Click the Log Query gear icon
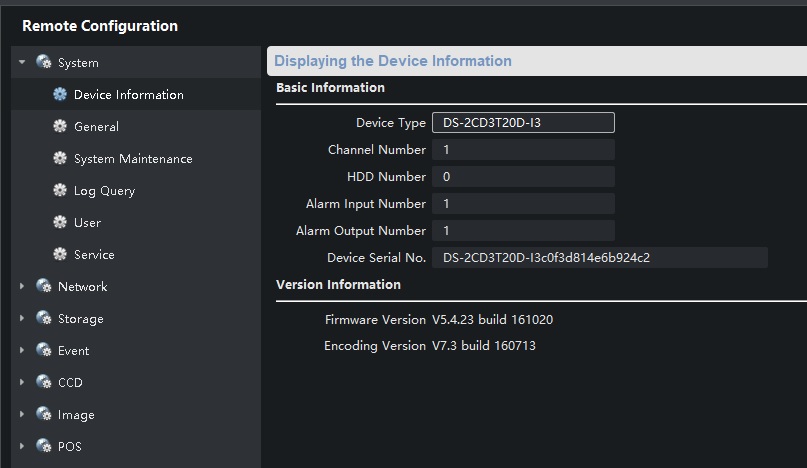 click(60, 191)
